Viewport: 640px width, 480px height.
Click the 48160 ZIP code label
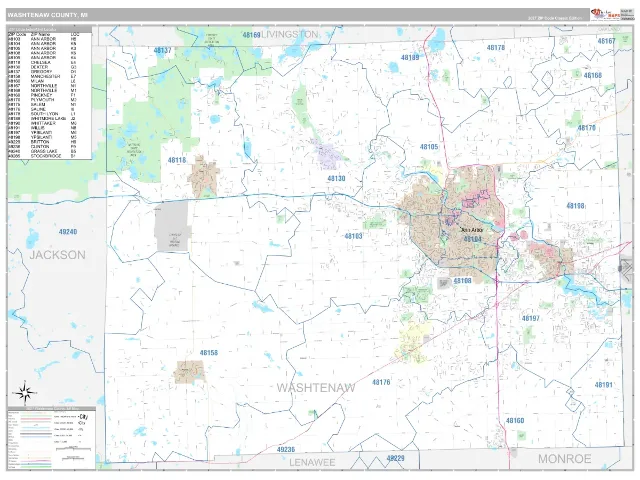click(x=515, y=421)
